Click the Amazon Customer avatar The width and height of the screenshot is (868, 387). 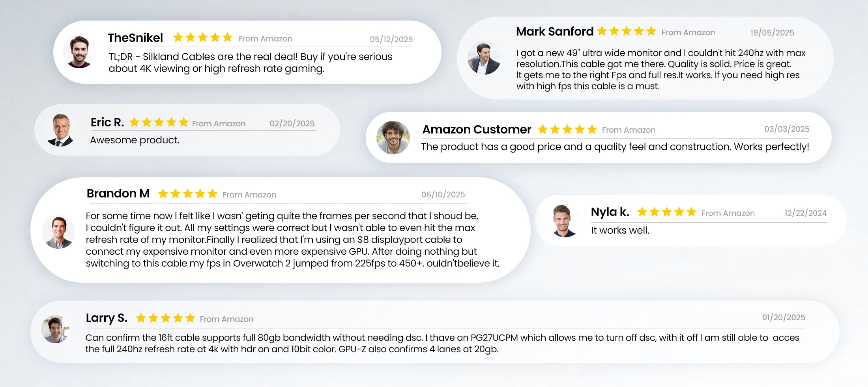click(x=393, y=137)
